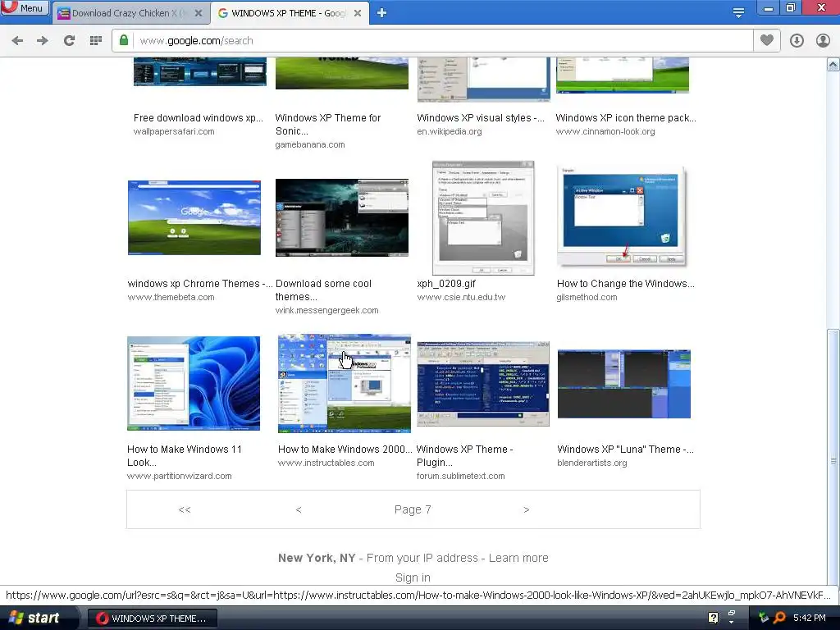Close the WINDOWS XP THEME tab

[358, 13]
